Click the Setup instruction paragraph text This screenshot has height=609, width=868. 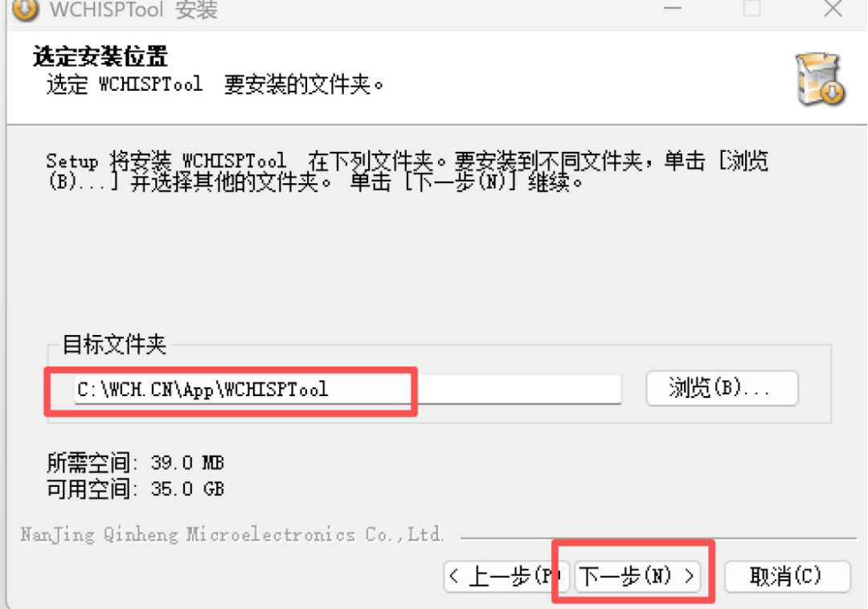pyautogui.click(x=407, y=171)
